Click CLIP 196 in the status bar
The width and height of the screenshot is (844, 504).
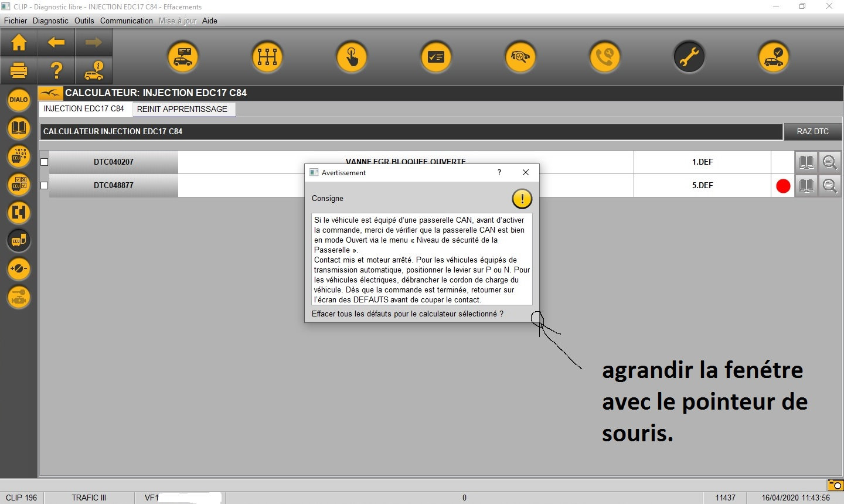[21, 498]
